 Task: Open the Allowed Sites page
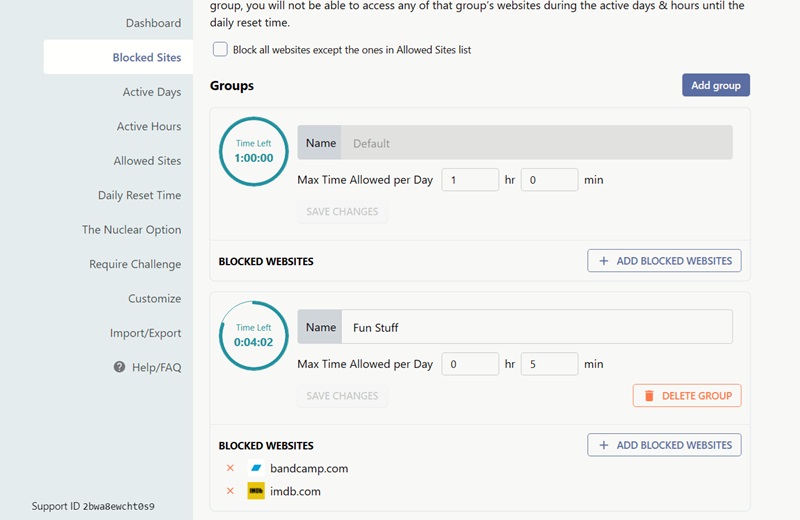pos(147,161)
